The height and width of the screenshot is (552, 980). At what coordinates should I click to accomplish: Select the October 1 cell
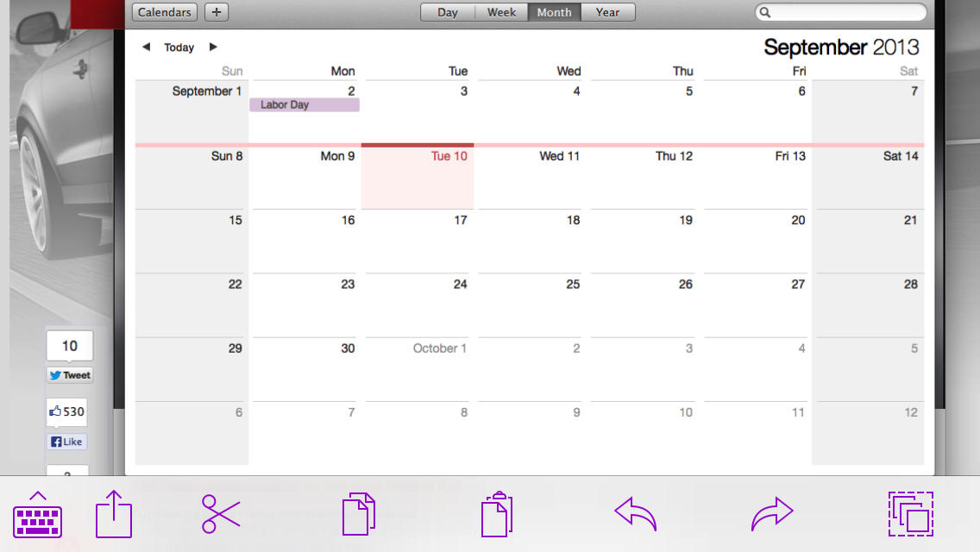pyautogui.click(x=418, y=370)
